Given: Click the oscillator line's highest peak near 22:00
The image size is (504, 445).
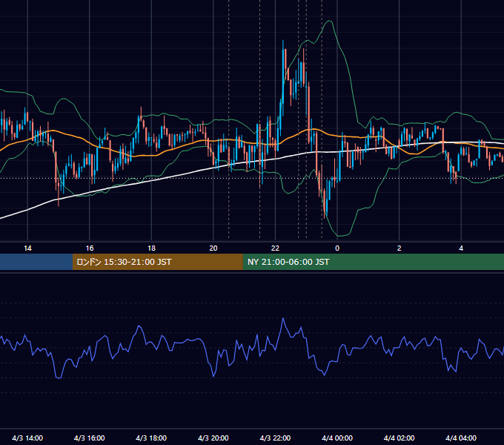Looking at the screenshot, I should (283, 318).
